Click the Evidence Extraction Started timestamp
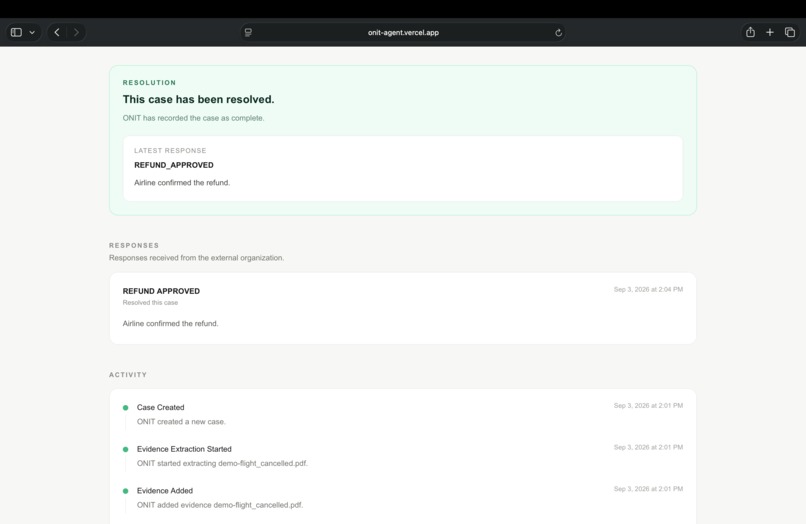The width and height of the screenshot is (806, 524). coord(648,447)
